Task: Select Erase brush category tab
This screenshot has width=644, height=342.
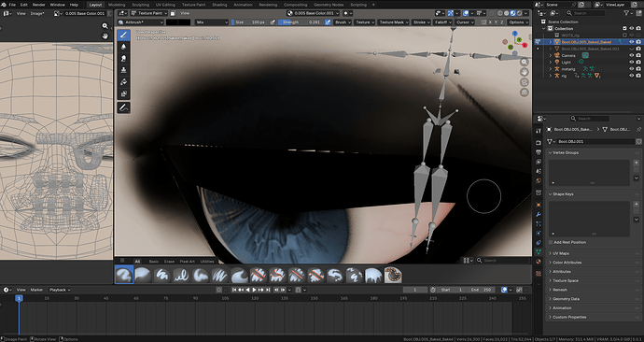Action: (x=169, y=262)
